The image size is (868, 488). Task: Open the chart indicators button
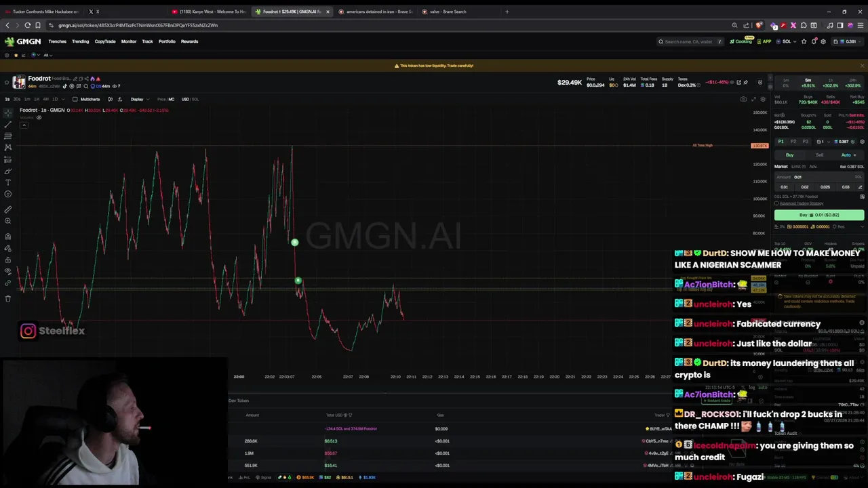pyautogui.click(x=120, y=99)
